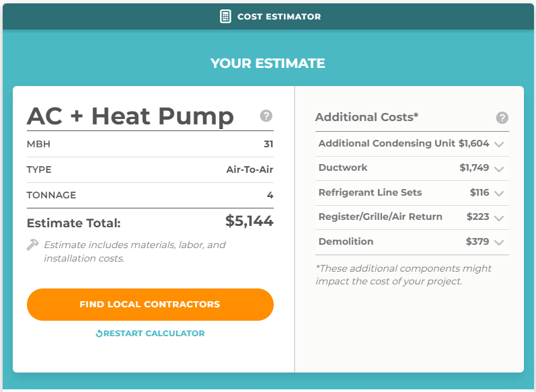This screenshot has height=392, width=536.
Task: Click the Additional Condensing Unit price $1,604
Action: click(x=473, y=143)
